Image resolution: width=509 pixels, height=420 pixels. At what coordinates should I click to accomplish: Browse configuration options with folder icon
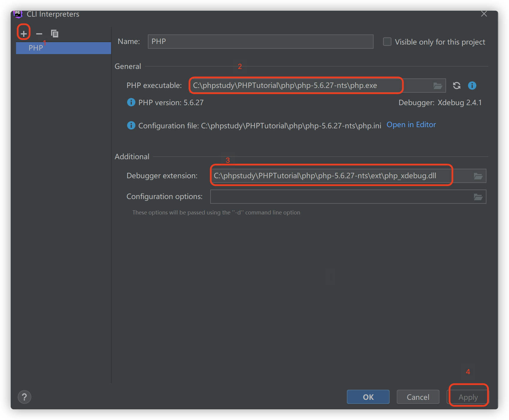[x=478, y=196]
